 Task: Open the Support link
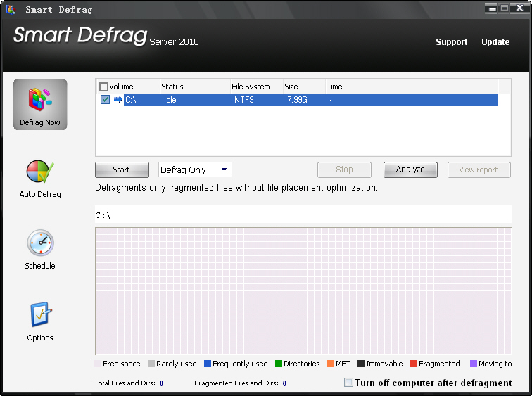452,42
